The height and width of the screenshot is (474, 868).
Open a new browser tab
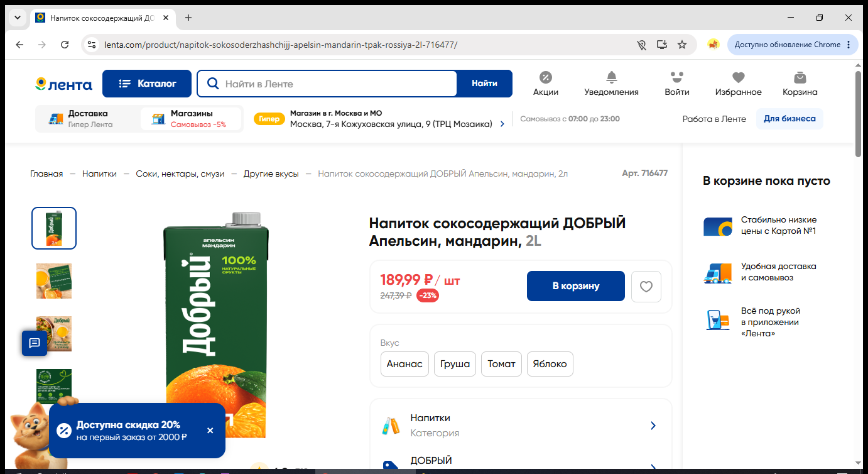188,18
